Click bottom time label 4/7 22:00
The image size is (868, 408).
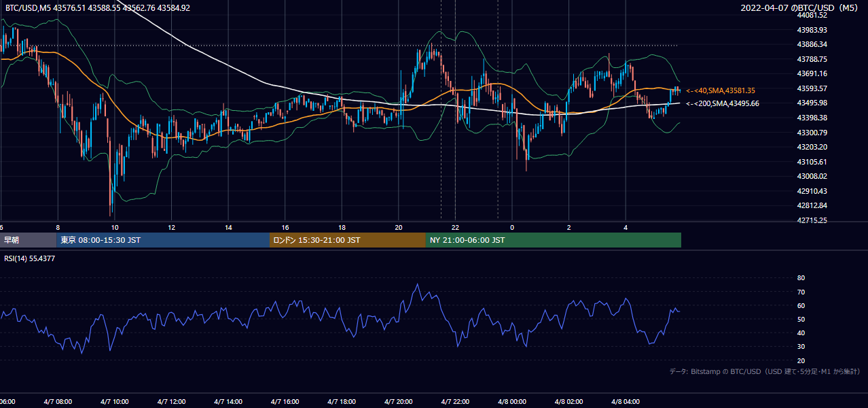click(x=455, y=402)
